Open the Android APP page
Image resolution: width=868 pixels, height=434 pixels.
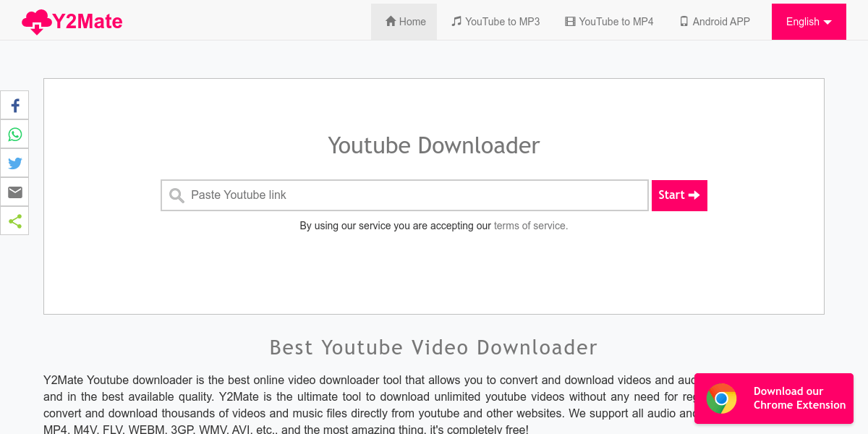715,22
